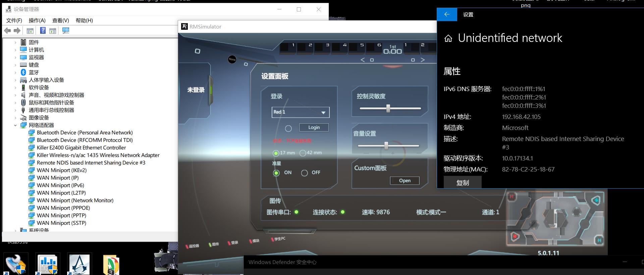Click back arrow in Settings window

[447, 14]
